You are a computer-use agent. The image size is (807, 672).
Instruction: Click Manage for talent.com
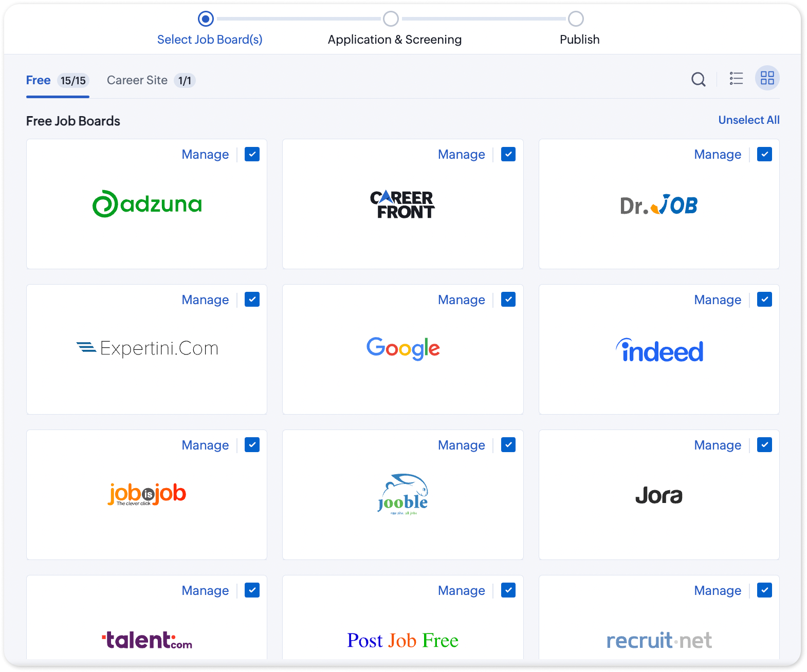(x=205, y=591)
